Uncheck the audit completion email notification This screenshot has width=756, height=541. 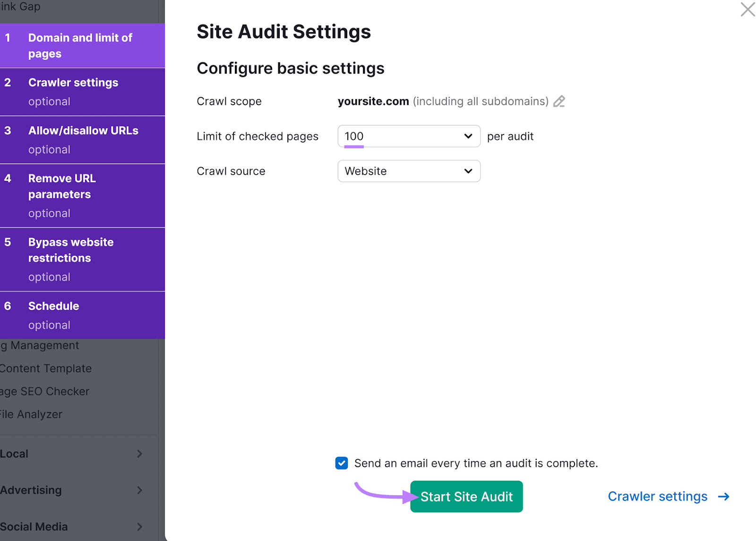[x=341, y=463]
